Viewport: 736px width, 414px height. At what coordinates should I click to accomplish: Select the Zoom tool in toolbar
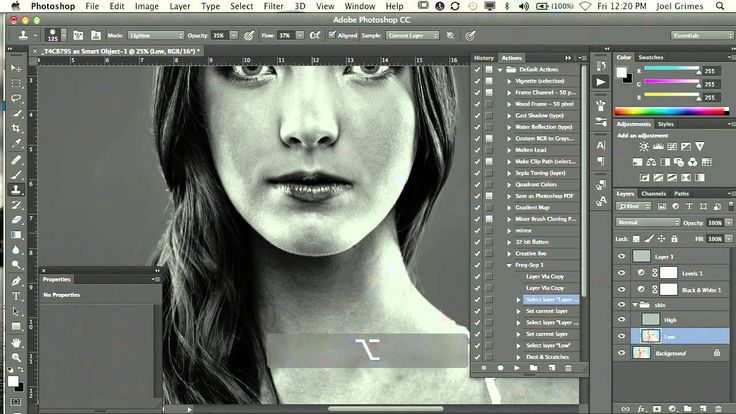[x=16, y=356]
